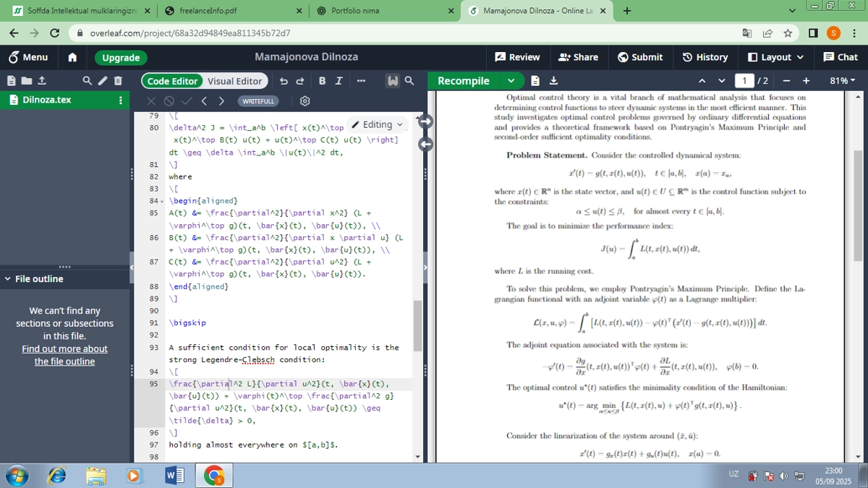Screen dimensions: 868x488
Task: Switch to Code Editor mode
Action: point(172,81)
